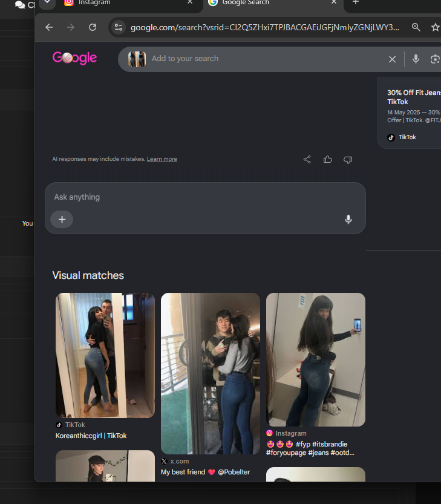
Task: Share the AI response
Action: point(307,160)
